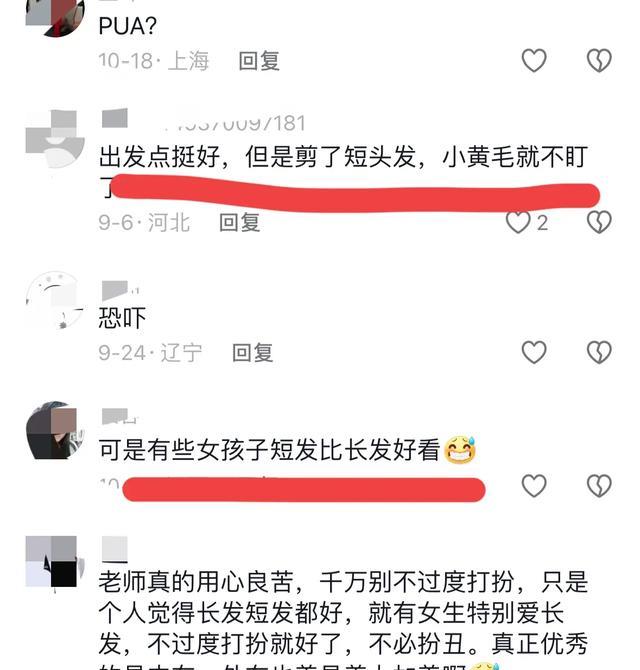Like the 恐吓 comment
640x670 pixels.
(x=534, y=353)
